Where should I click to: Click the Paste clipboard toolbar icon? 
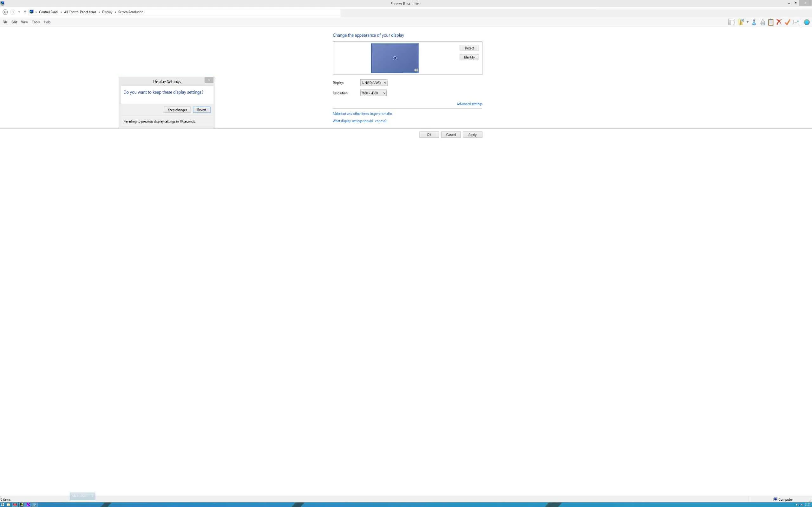[x=770, y=22]
